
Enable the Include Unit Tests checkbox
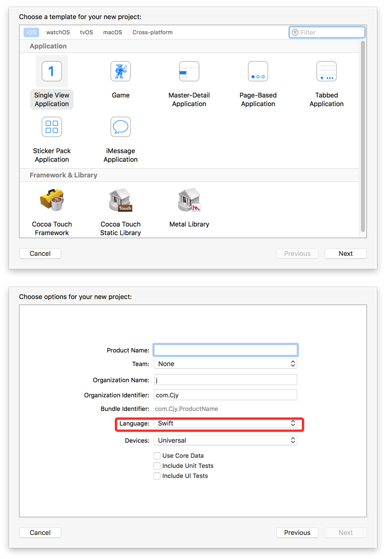click(x=157, y=466)
